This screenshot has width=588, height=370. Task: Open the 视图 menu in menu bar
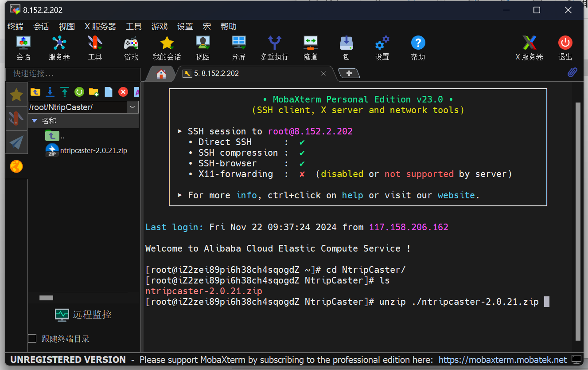67,27
